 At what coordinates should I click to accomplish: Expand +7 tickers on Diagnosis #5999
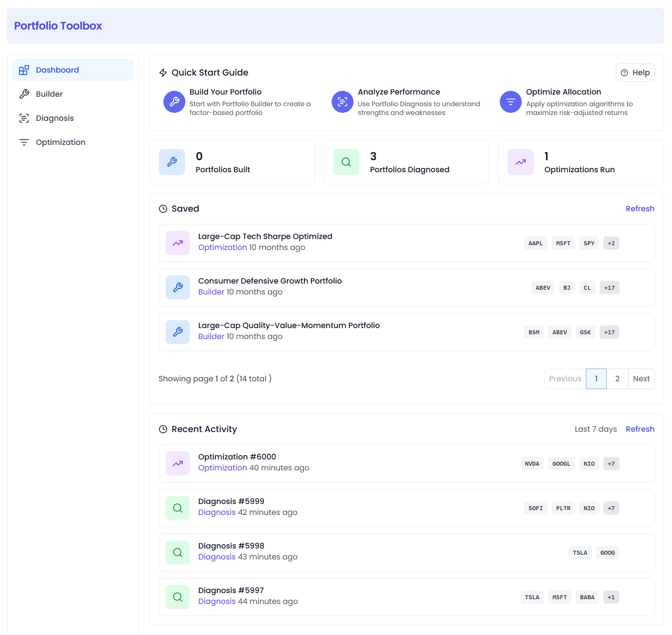[x=611, y=508]
